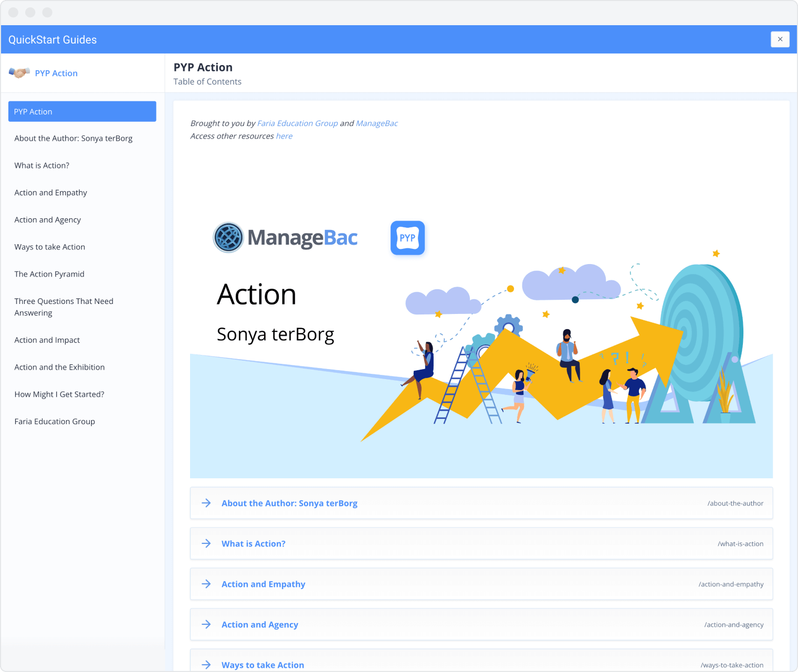The height and width of the screenshot is (672, 798).
Task: Follow the ManageBac hyperlink in intro text
Action: [x=377, y=123]
